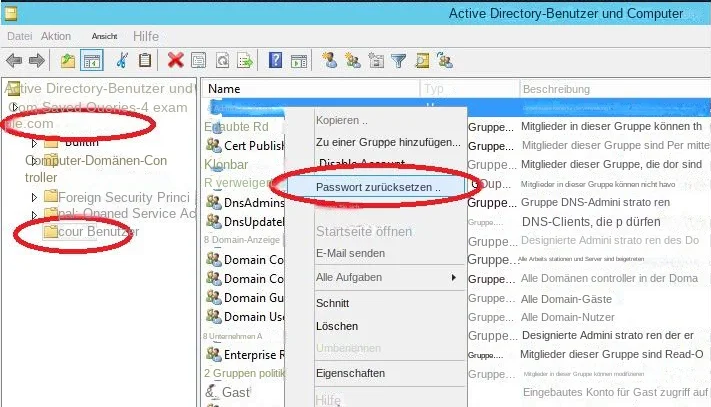Select the Computer tree item

click(x=96, y=169)
